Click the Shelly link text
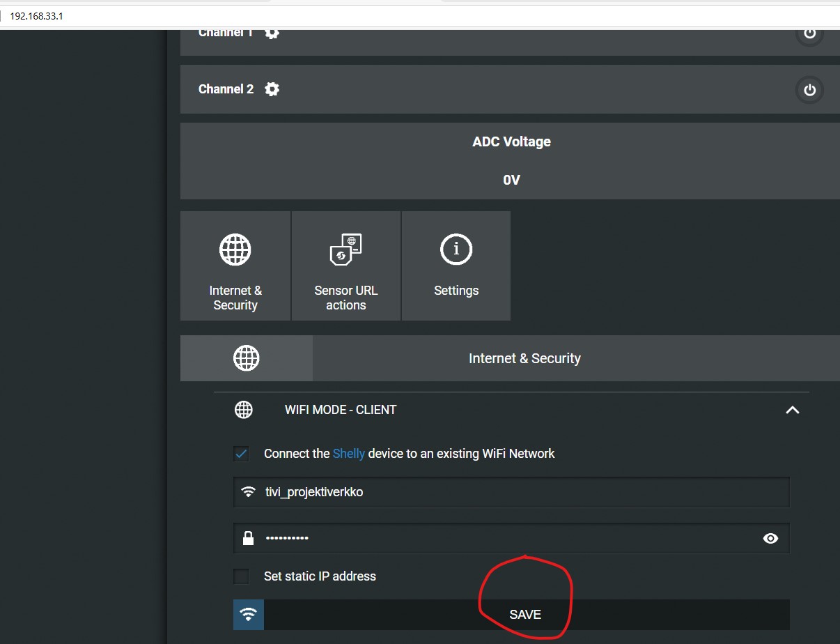Viewport: 840px width, 644px height. (x=349, y=454)
